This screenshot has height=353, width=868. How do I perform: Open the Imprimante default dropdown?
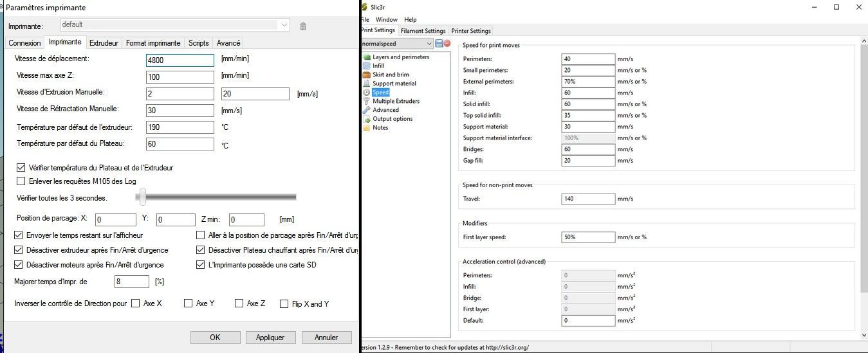click(x=175, y=25)
